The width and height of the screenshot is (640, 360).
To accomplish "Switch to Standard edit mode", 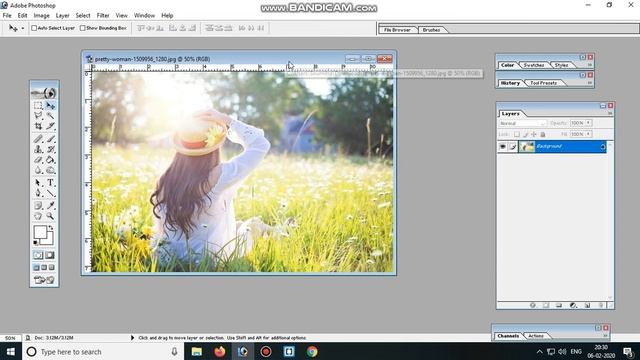I will 38,255.
